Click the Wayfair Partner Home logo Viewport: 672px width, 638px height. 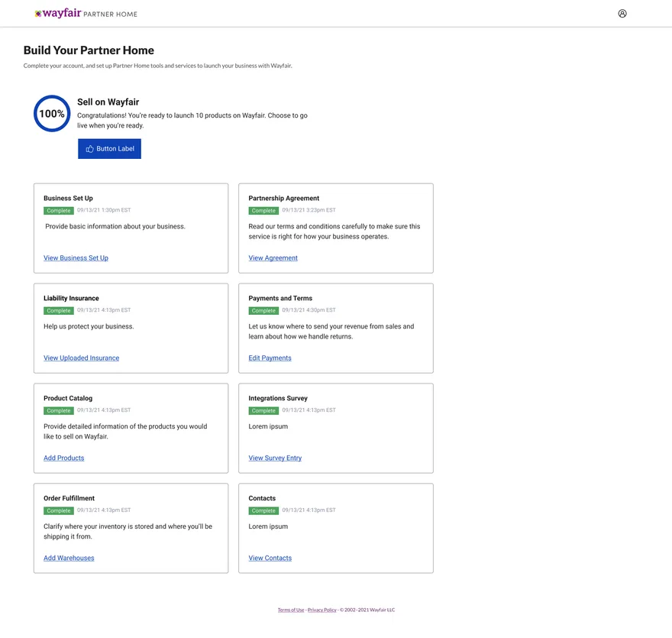(x=86, y=13)
